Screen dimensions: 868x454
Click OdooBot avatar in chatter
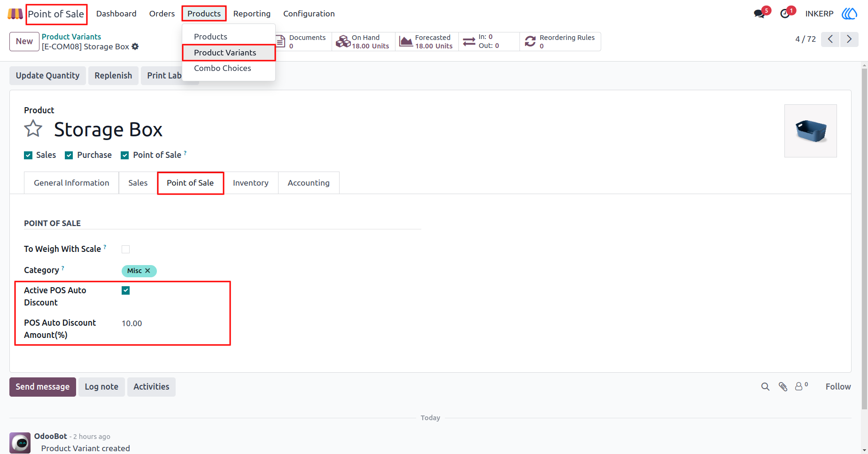pos(20,443)
